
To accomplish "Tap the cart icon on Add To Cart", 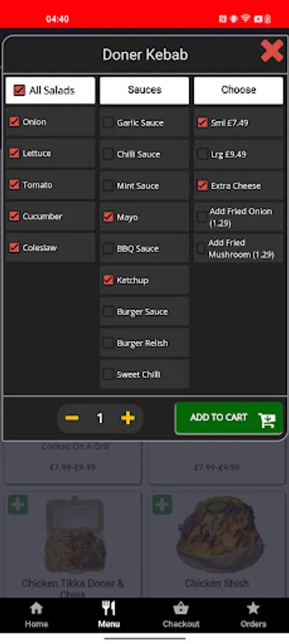I will [267, 420].
